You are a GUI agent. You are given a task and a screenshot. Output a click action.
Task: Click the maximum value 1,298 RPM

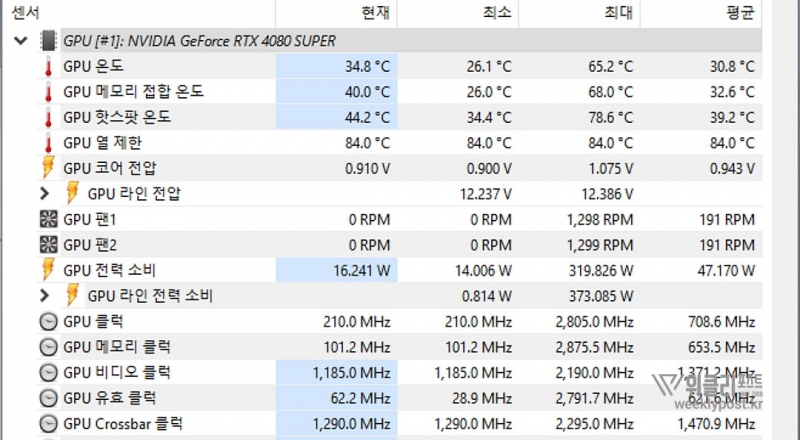tap(600, 219)
